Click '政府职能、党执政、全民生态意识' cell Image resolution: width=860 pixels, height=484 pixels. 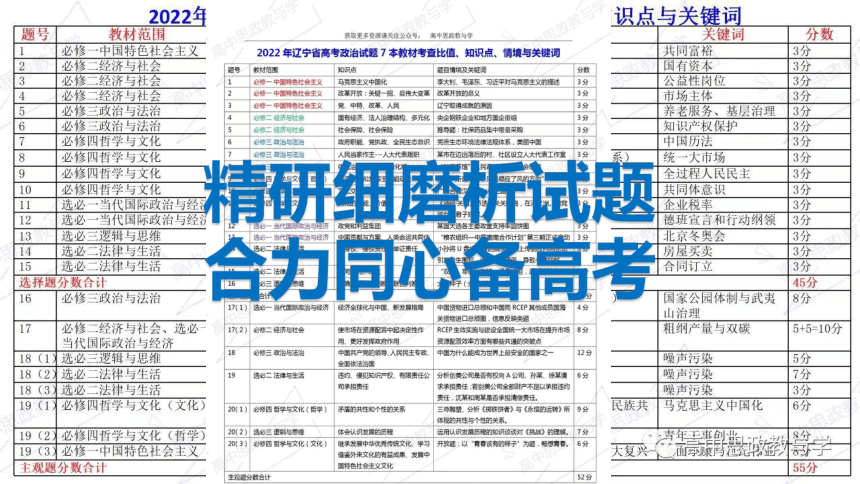pyautogui.click(x=383, y=142)
